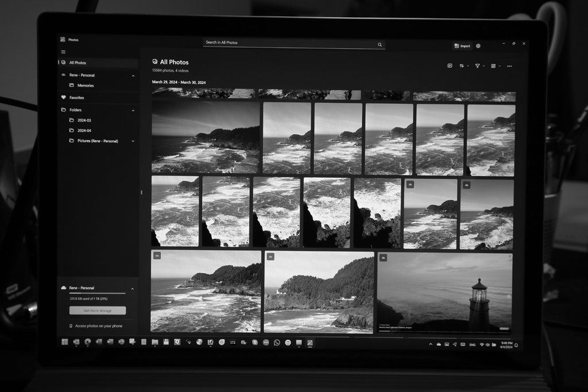
Task: Collapse the Rene - Personal storage panel
Action: (x=133, y=289)
